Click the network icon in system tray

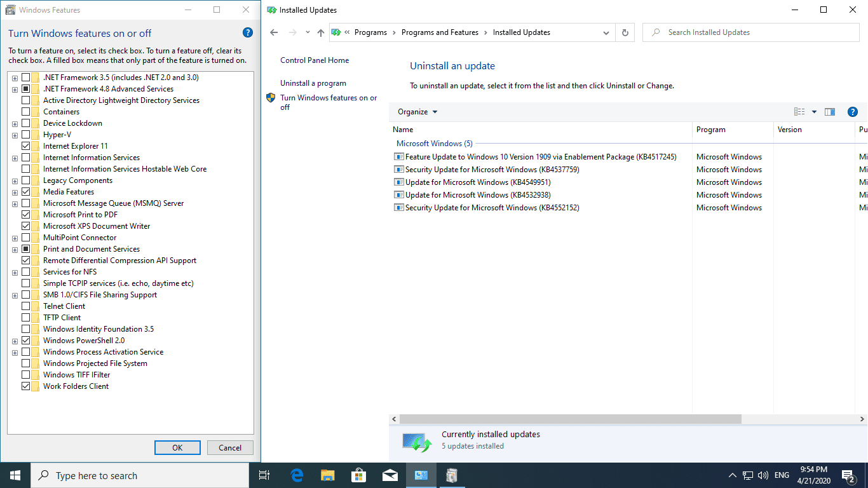748,475
